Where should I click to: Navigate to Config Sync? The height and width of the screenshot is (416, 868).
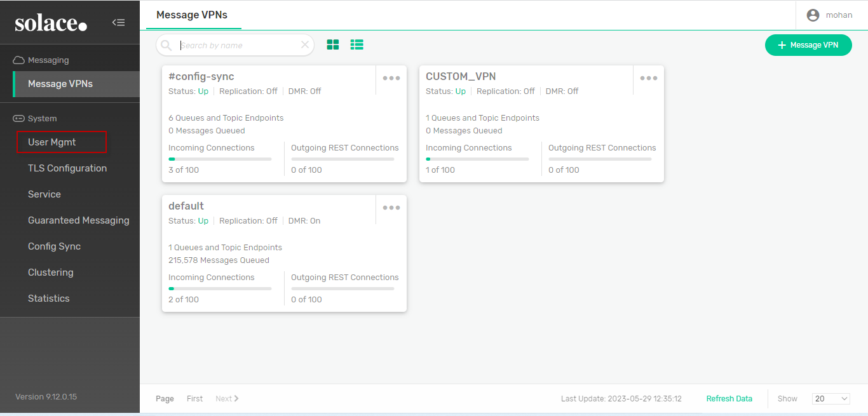55,246
